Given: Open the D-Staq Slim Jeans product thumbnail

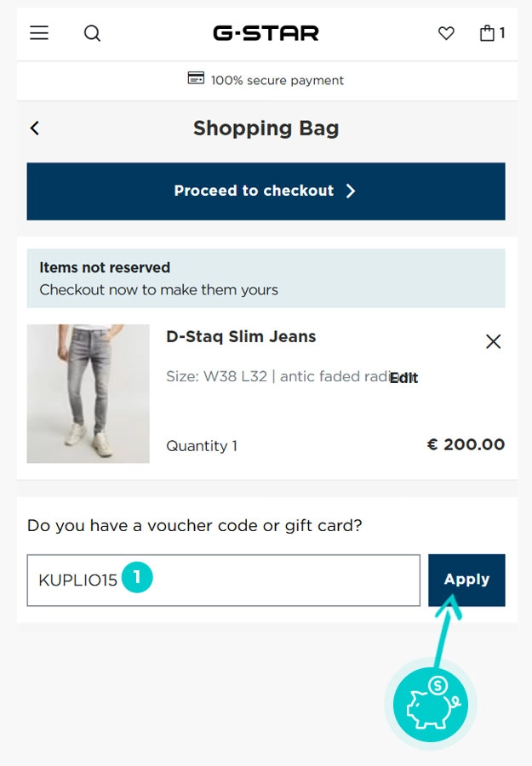Looking at the screenshot, I should (88, 393).
